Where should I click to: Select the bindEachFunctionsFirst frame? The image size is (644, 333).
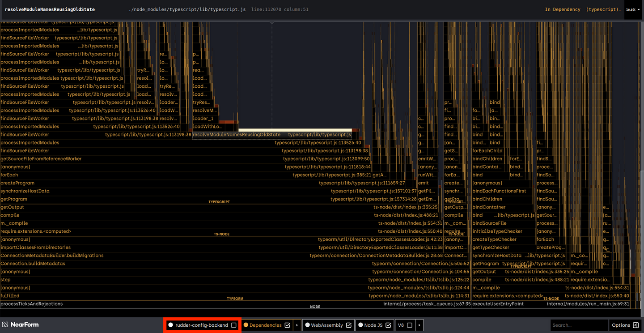tap(504, 191)
